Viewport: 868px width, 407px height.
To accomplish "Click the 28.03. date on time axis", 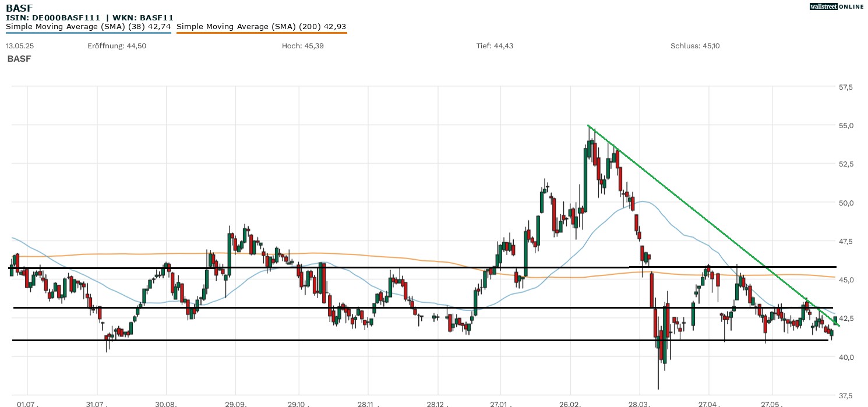I will [x=640, y=403].
